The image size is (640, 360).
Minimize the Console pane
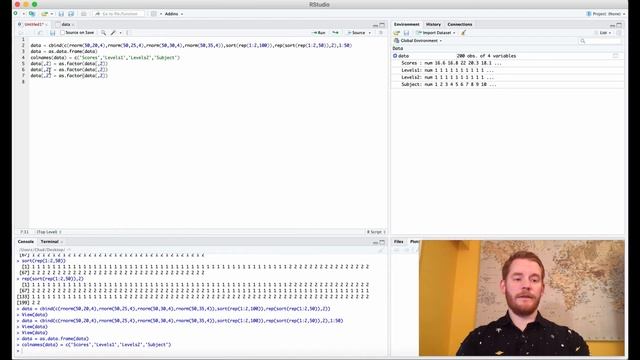coord(375,242)
